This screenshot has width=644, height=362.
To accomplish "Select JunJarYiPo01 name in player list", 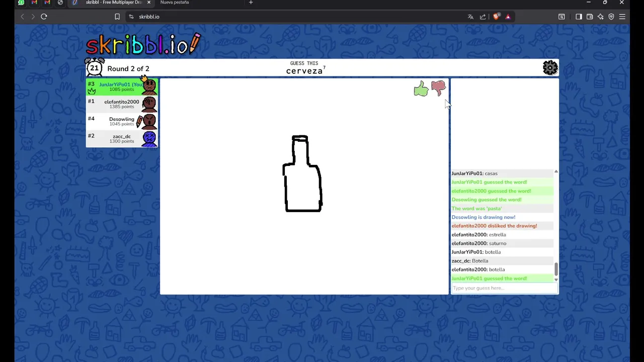I will 121,84.
